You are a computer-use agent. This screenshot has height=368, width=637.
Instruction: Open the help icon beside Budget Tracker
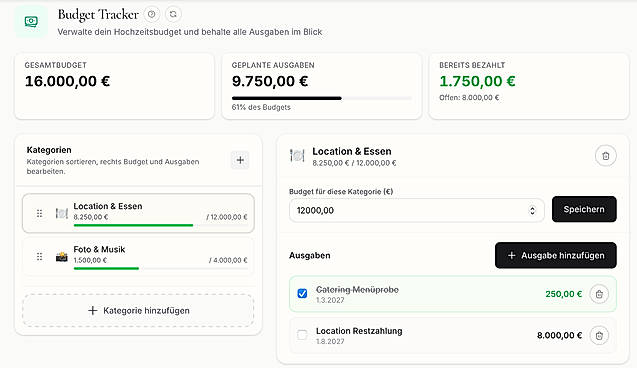(152, 14)
